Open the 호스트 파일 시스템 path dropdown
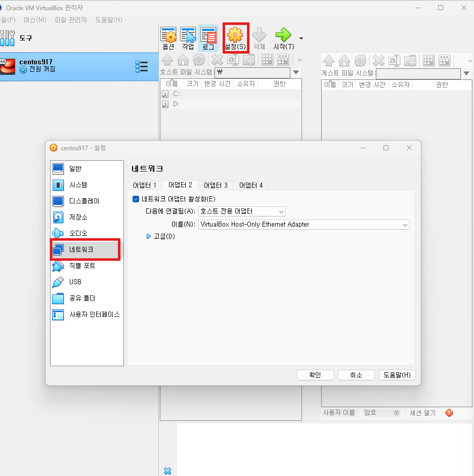This screenshot has width=474, height=476. [x=296, y=72]
